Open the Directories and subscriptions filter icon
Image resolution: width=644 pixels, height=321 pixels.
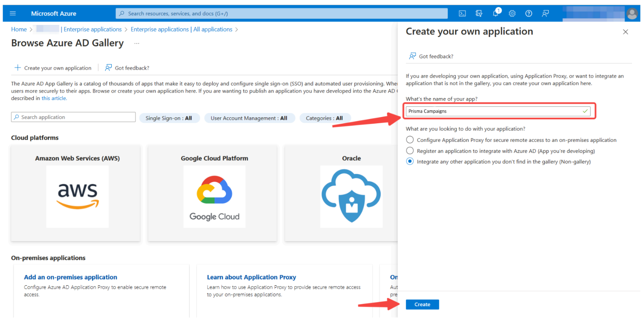[x=479, y=13]
